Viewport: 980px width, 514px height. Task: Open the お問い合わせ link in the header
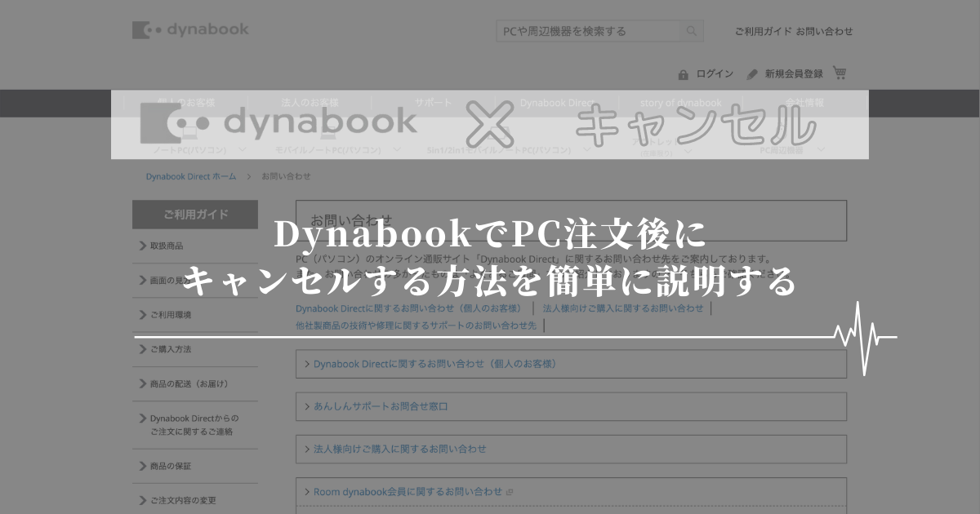click(825, 32)
